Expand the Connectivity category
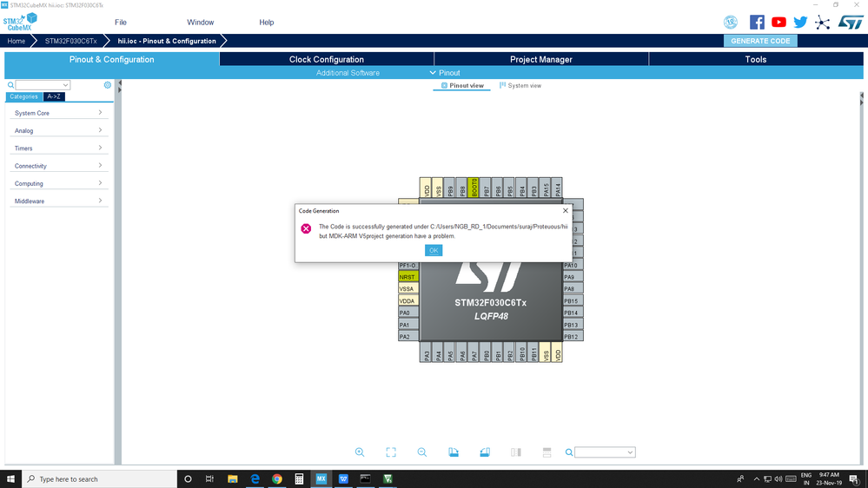This screenshot has height=488, width=868. coord(58,166)
